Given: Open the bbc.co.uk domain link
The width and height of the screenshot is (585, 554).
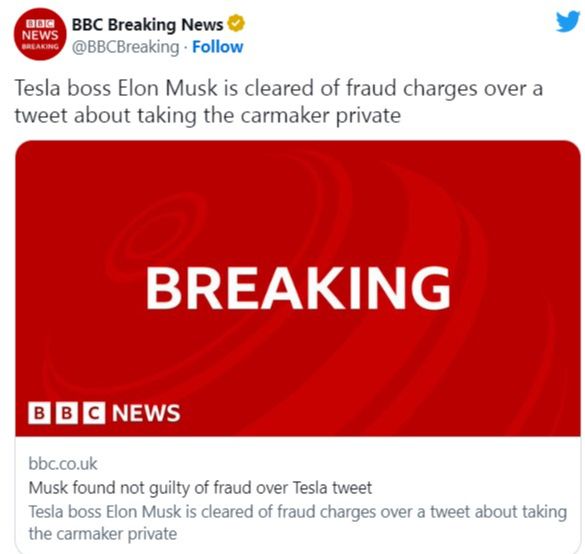Looking at the screenshot, I should pyautogui.click(x=63, y=464).
